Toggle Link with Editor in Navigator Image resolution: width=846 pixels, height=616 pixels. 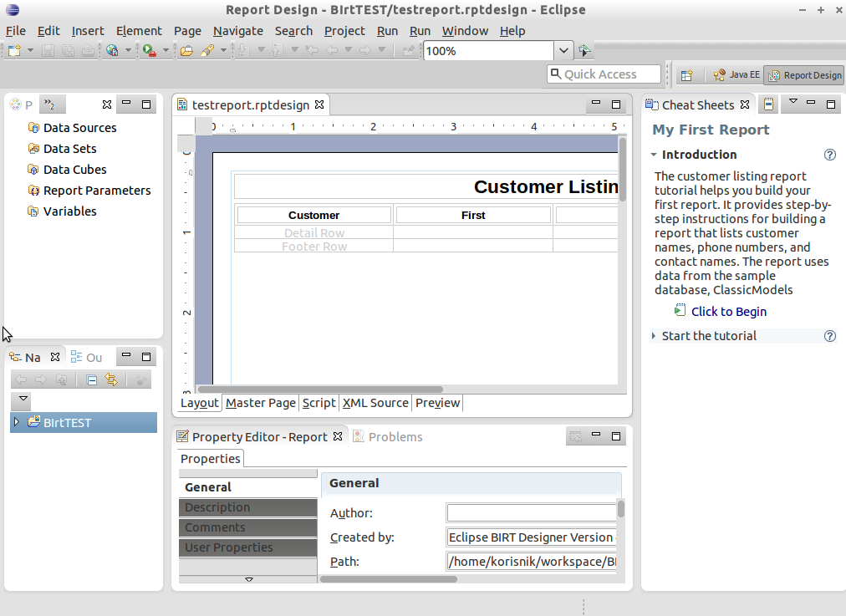(x=110, y=380)
